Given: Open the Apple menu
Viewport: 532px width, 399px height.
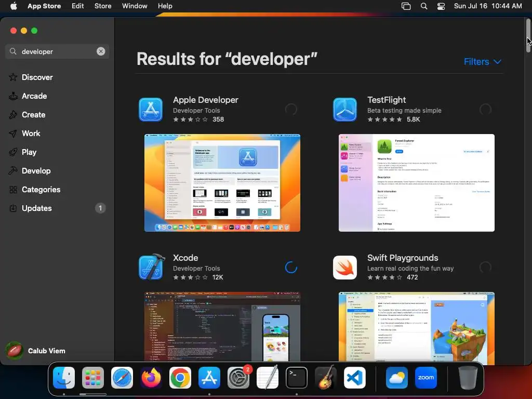Looking at the screenshot, I should point(14,6).
